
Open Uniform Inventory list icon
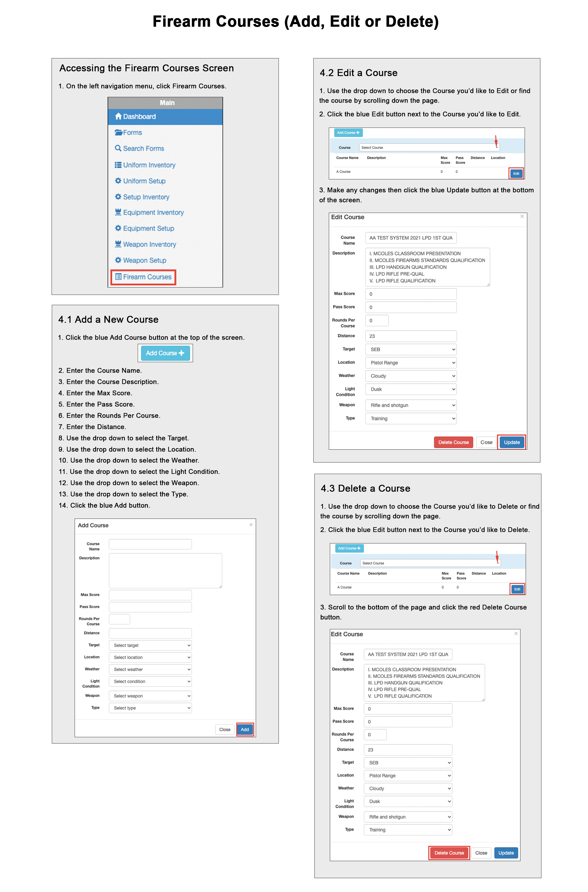point(118,165)
